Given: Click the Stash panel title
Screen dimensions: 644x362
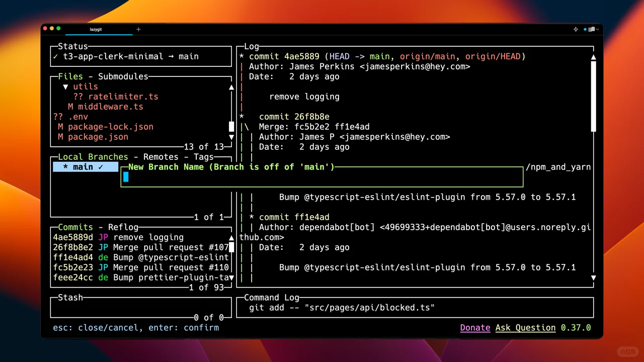Looking at the screenshot, I should 70,298.
